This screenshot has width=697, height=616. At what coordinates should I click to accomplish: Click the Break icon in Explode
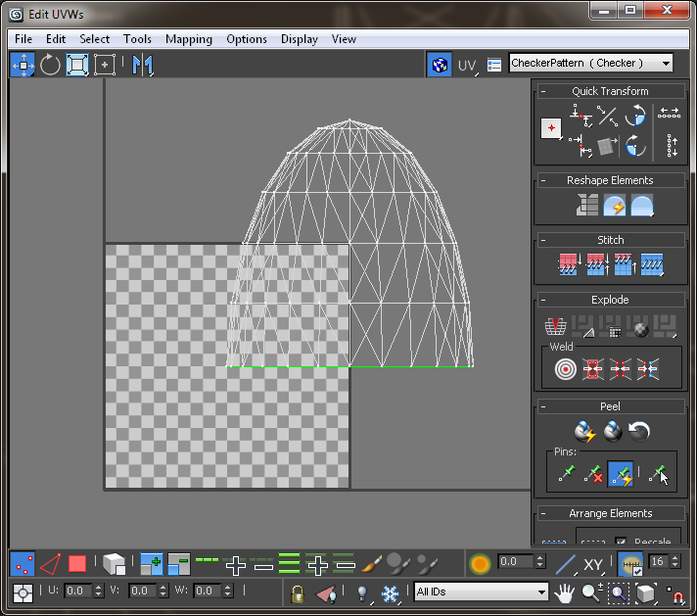click(x=555, y=326)
